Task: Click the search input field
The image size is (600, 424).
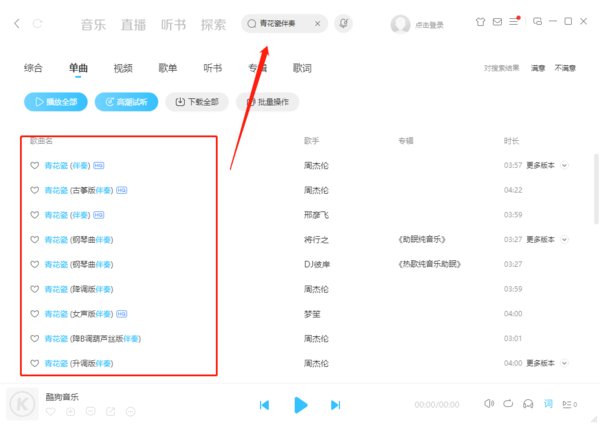Action: pos(285,24)
